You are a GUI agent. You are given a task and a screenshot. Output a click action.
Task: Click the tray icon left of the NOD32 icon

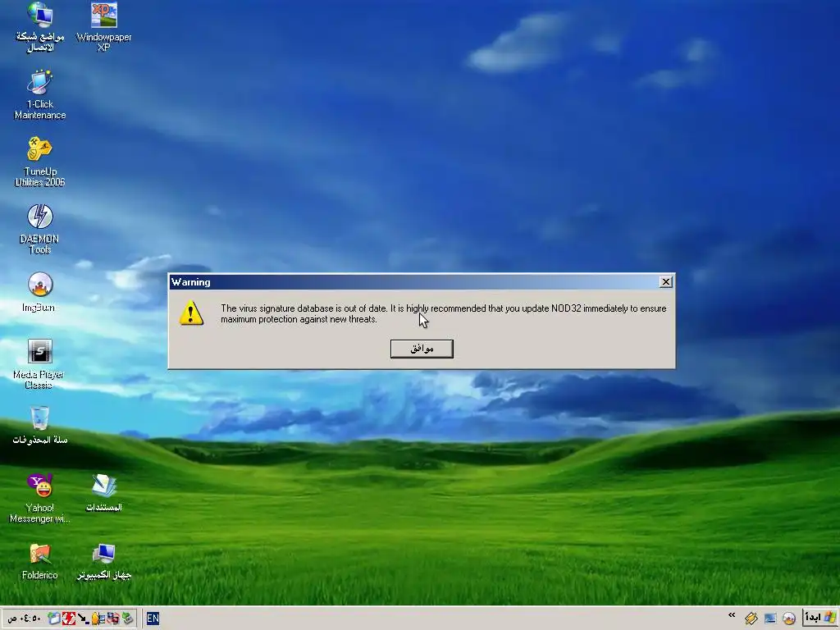pos(53,619)
